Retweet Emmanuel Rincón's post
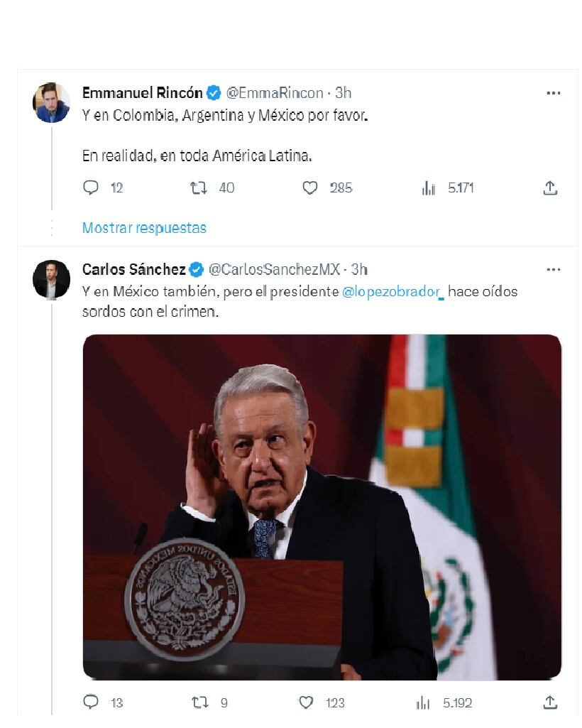This screenshot has height=728, width=582. [199, 188]
